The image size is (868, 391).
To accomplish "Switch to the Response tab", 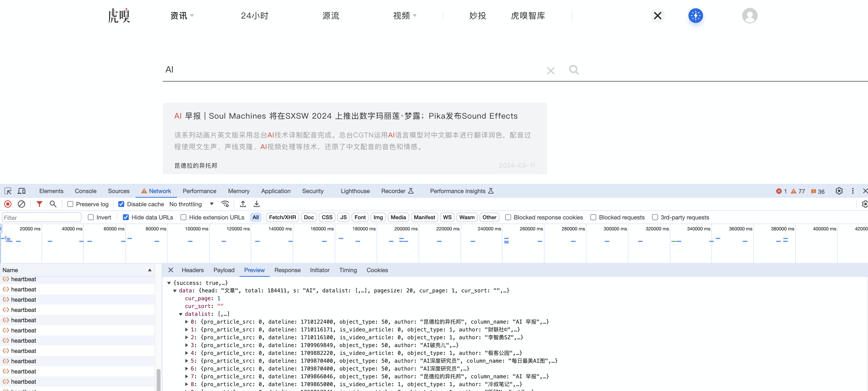I will coord(287,270).
